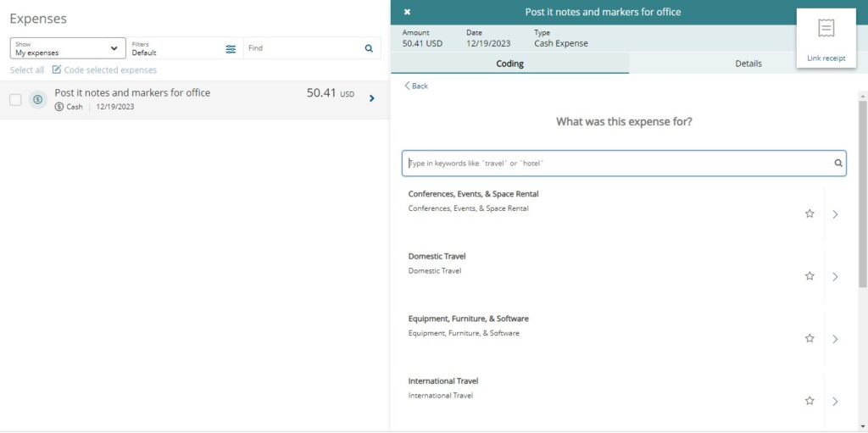Check the Post it notes expense checkbox
Image resolution: width=868 pixels, height=433 pixels.
(15, 100)
